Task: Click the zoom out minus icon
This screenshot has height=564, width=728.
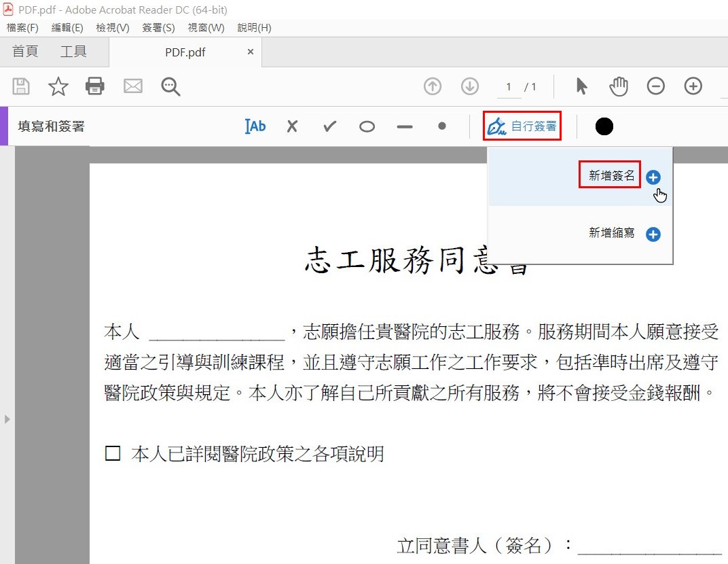Action: coord(655,86)
